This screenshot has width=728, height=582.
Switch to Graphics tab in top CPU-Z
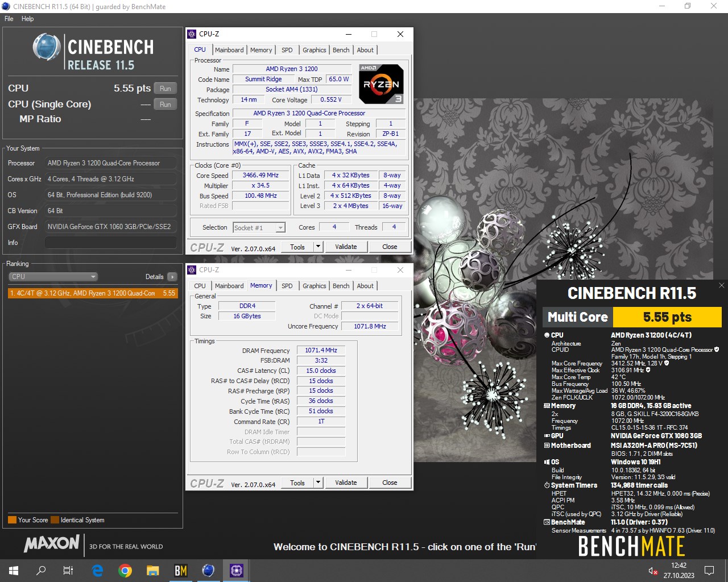click(314, 50)
